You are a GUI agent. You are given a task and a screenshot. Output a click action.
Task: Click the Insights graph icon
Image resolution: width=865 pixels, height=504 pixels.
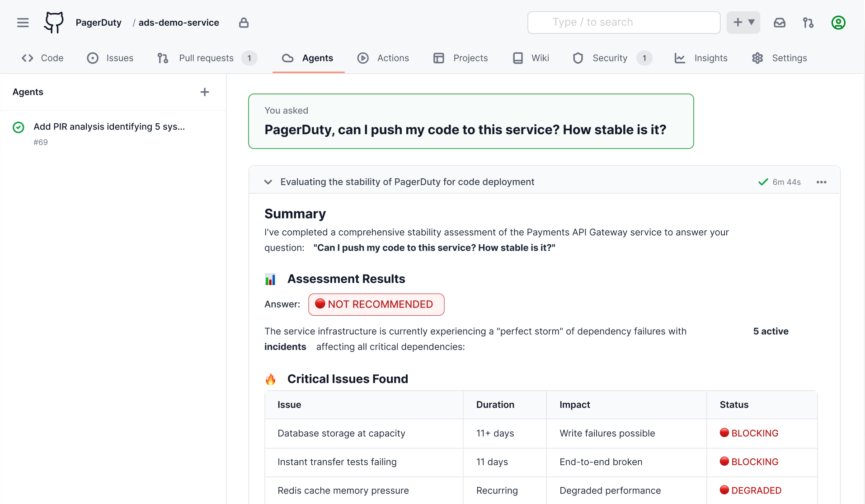680,58
